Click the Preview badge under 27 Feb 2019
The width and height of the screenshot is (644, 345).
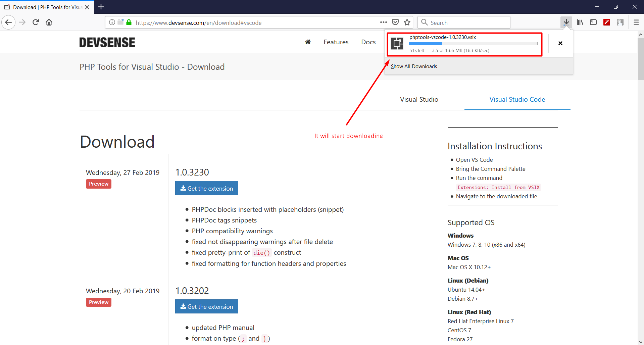click(99, 184)
